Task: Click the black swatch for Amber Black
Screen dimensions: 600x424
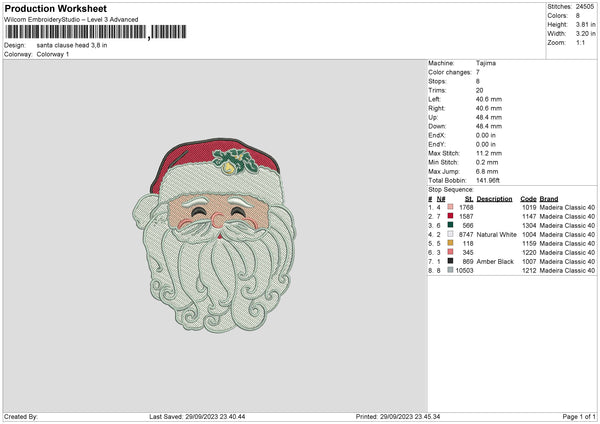Action: point(450,261)
